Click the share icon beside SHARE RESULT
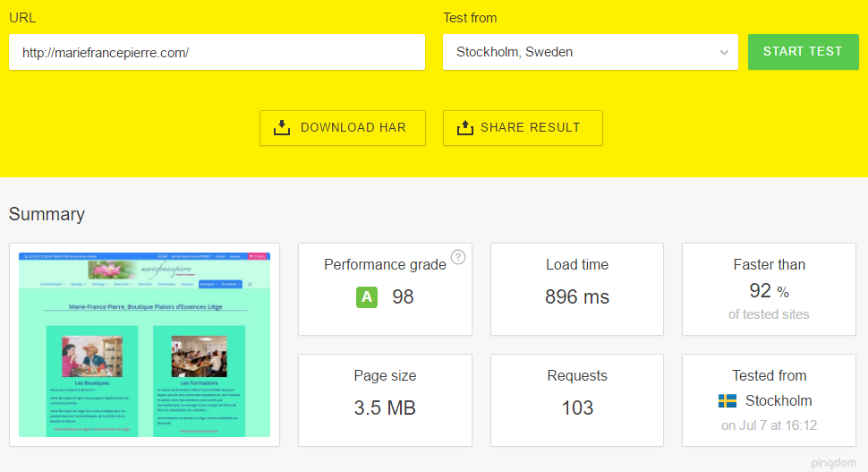The height and width of the screenshot is (472, 868). (x=464, y=127)
